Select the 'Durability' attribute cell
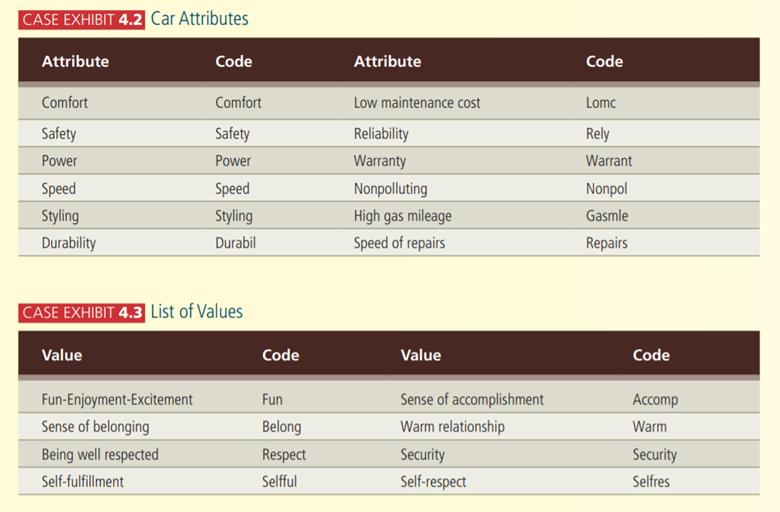The width and height of the screenshot is (780, 512). click(69, 243)
